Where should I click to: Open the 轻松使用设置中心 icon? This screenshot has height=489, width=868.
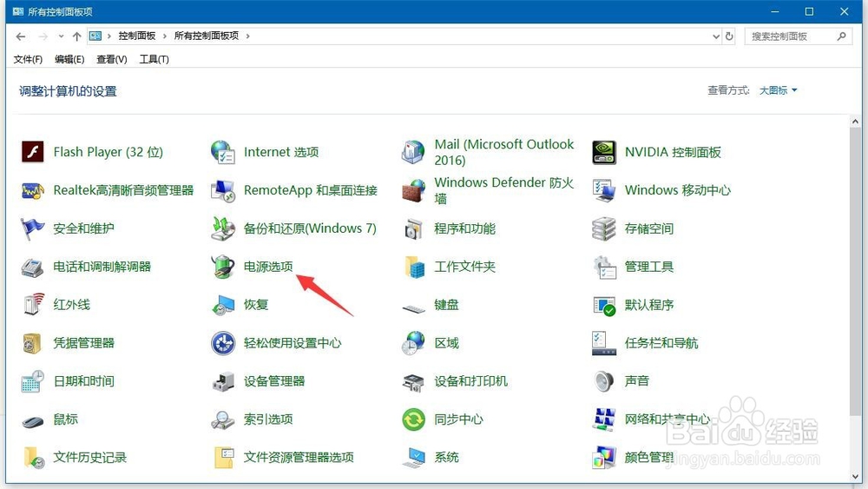coord(223,343)
